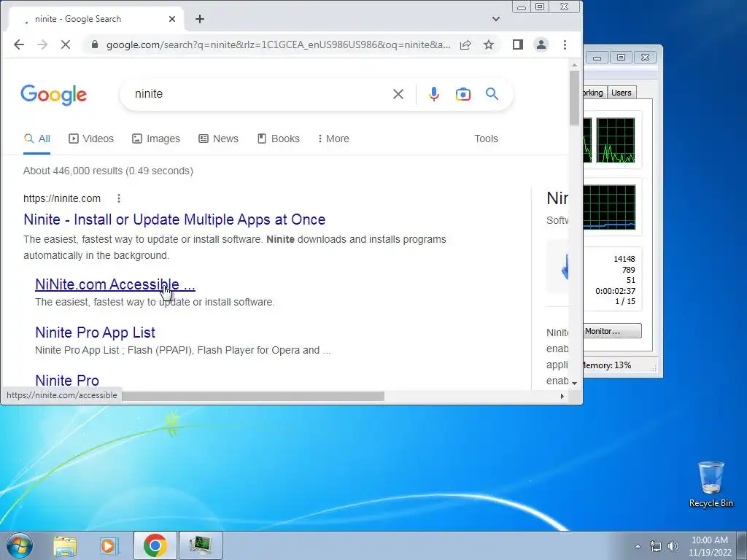Click into the ninite search field

click(x=258, y=94)
